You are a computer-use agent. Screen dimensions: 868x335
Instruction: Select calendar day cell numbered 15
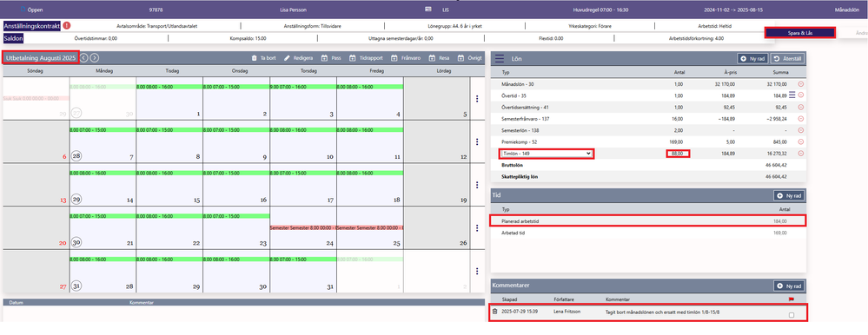point(169,185)
